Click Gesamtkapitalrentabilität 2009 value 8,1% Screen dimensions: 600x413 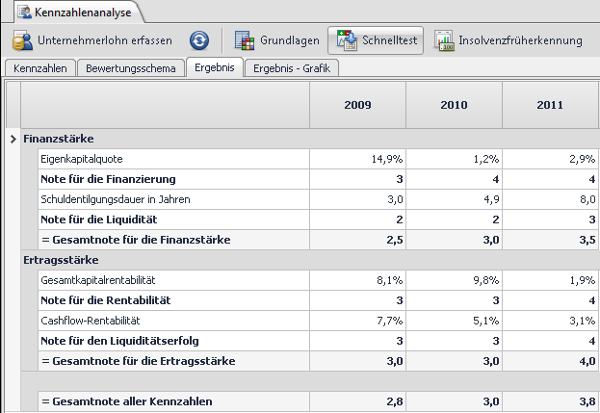[x=390, y=280]
